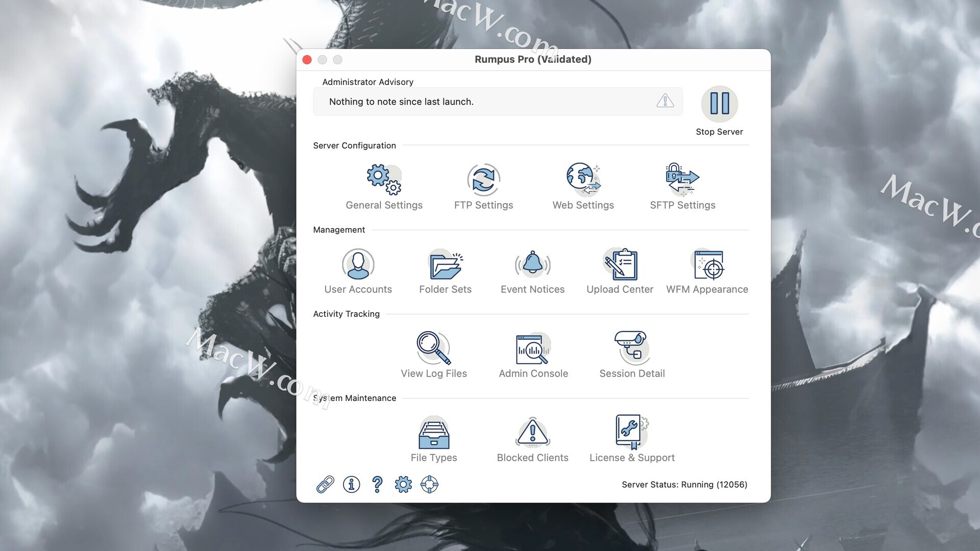The image size is (980, 551).
Task: Open Event Notices bell icon
Action: (532, 264)
